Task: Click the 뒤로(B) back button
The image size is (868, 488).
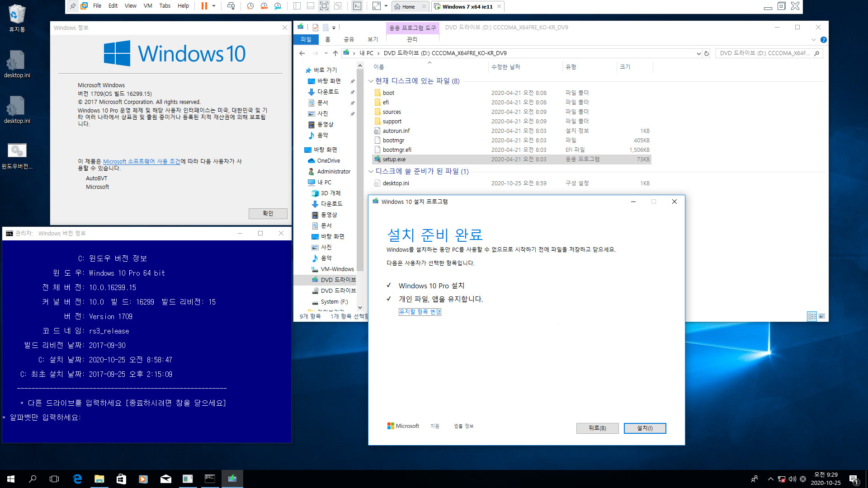Action: 597,428
